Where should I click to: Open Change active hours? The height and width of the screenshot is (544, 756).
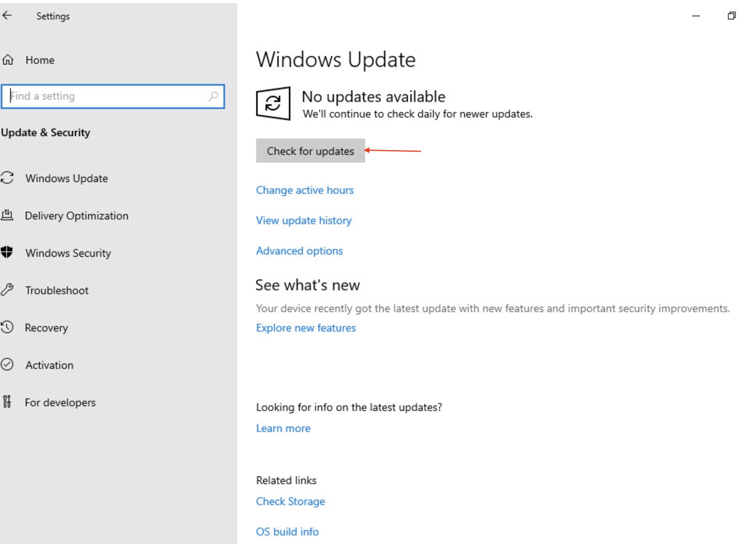[305, 190]
